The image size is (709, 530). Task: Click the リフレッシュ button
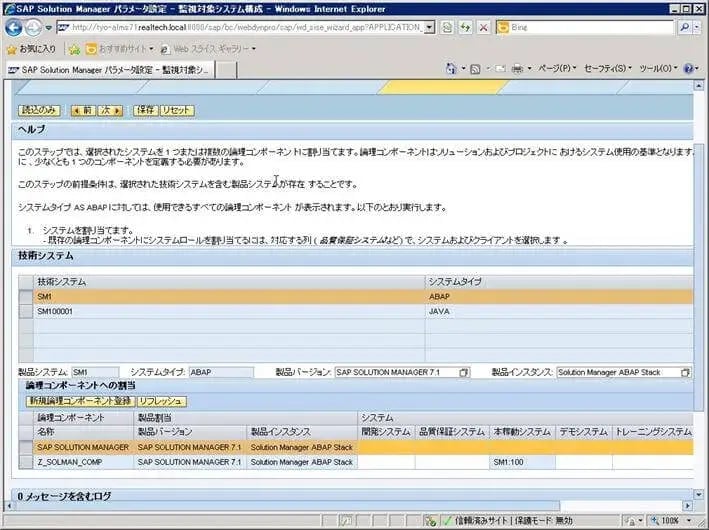point(161,401)
